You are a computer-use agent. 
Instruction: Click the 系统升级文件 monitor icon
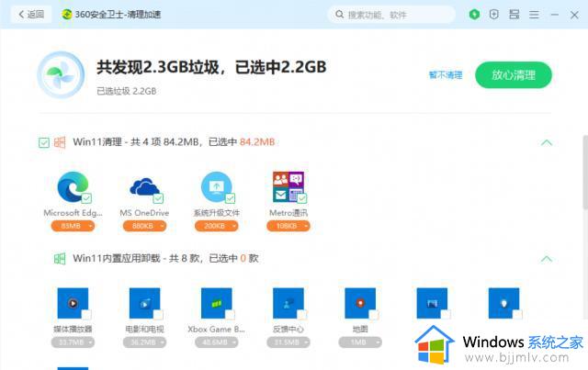click(x=217, y=186)
